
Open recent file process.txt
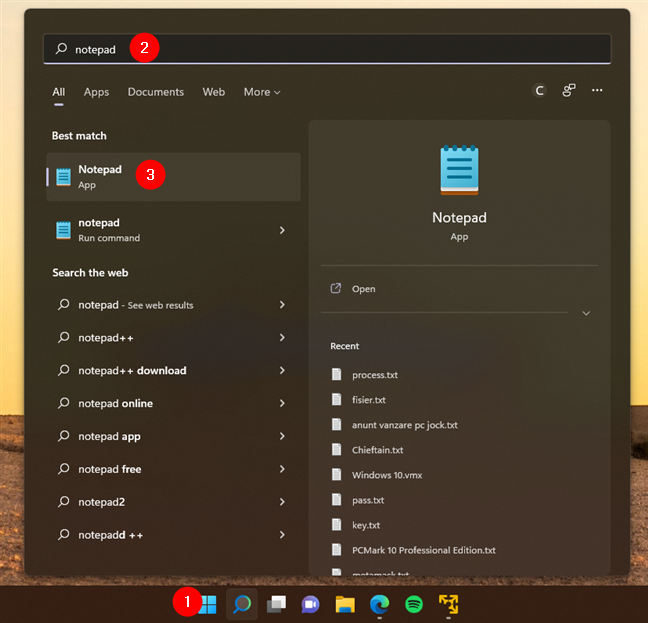point(375,375)
